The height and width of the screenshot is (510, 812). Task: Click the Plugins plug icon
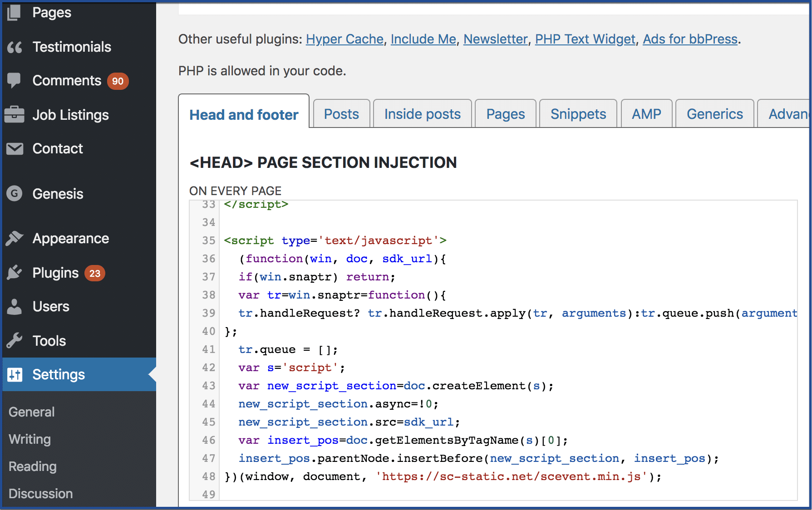[x=15, y=273]
